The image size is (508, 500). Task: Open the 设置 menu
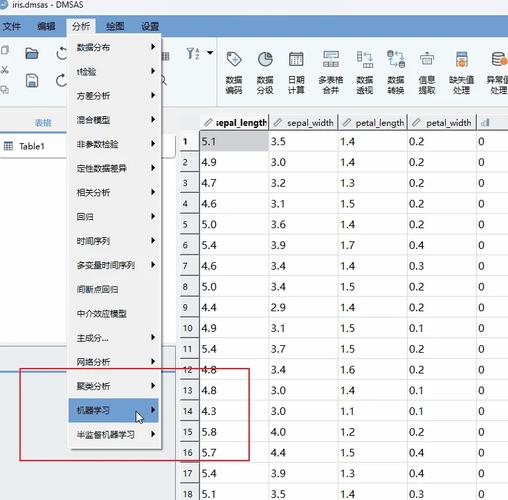pos(150,26)
